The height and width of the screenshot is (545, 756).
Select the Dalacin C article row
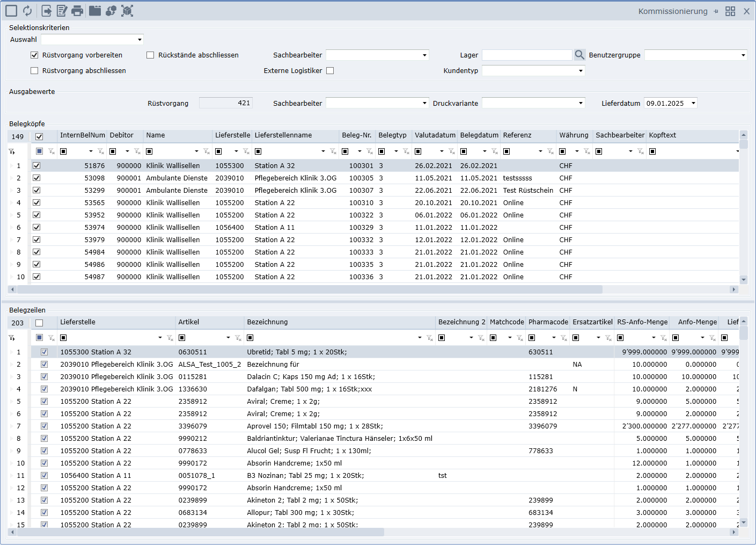coord(311,377)
